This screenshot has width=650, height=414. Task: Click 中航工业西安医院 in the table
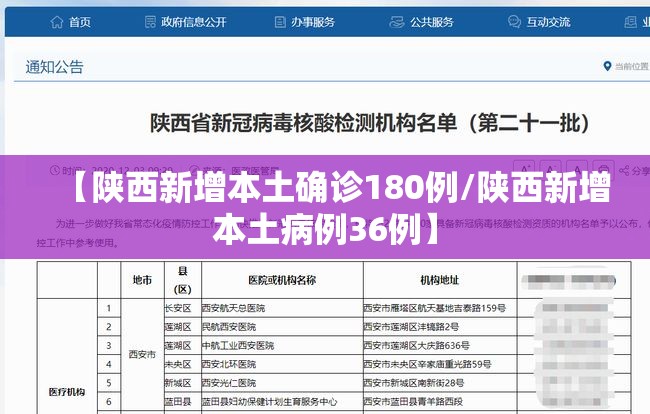tap(238, 346)
